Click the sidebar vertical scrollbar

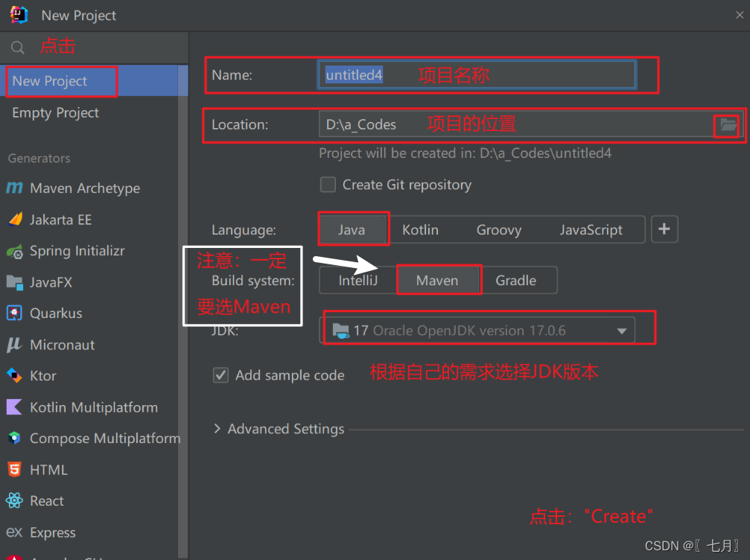click(182, 311)
